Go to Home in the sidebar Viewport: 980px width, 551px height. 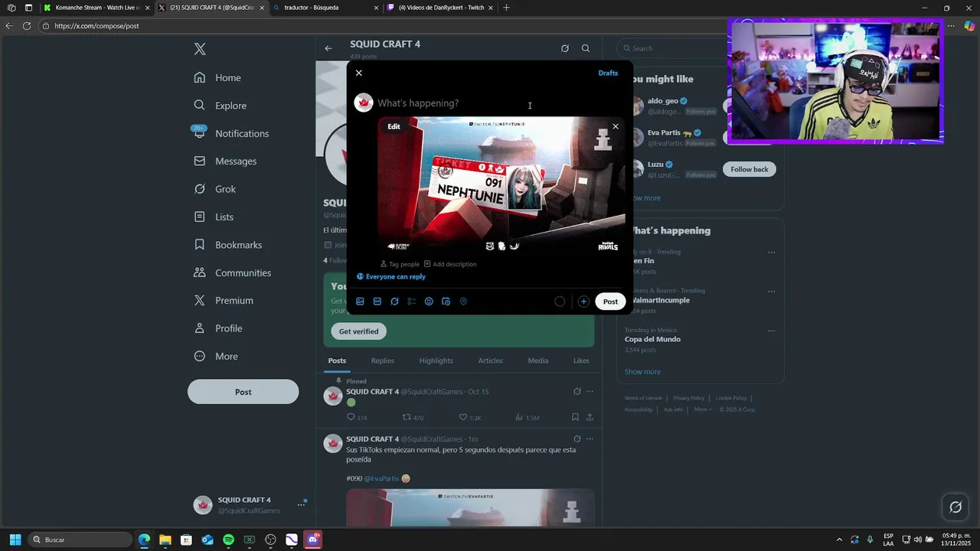pyautogui.click(x=217, y=77)
